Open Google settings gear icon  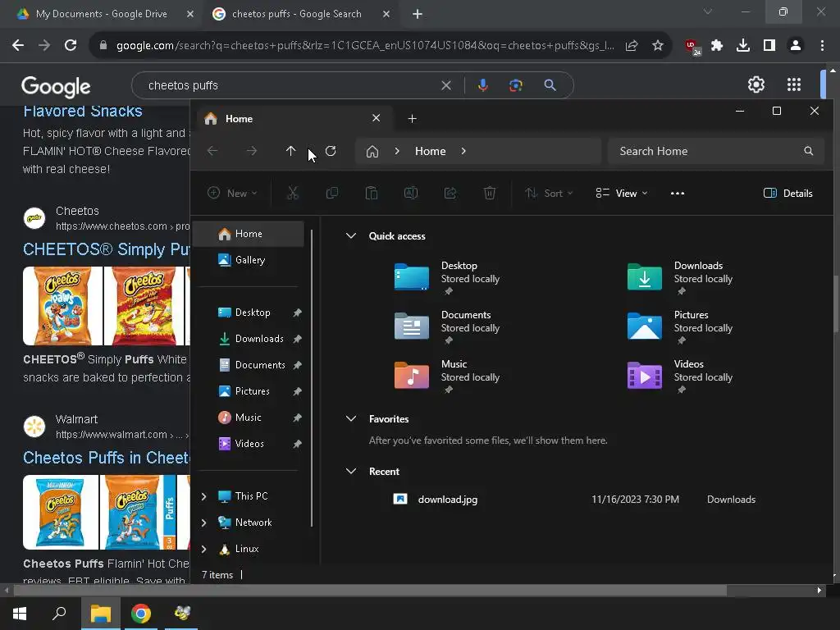click(x=756, y=84)
